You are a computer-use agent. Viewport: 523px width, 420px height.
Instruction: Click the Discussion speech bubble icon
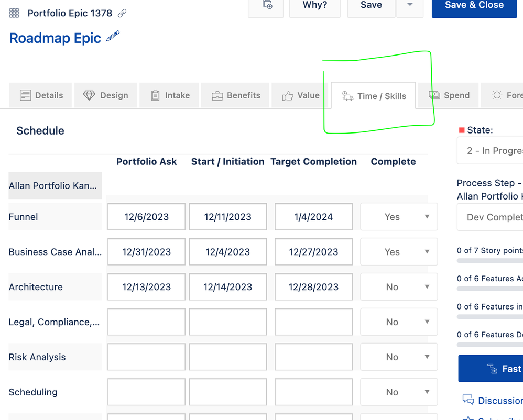click(x=468, y=400)
